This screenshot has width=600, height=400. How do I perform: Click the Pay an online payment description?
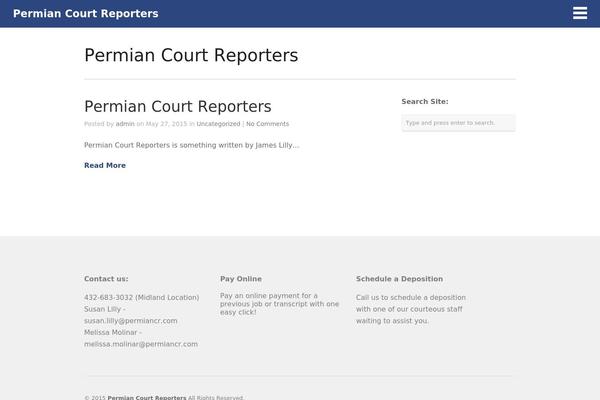pos(279,304)
